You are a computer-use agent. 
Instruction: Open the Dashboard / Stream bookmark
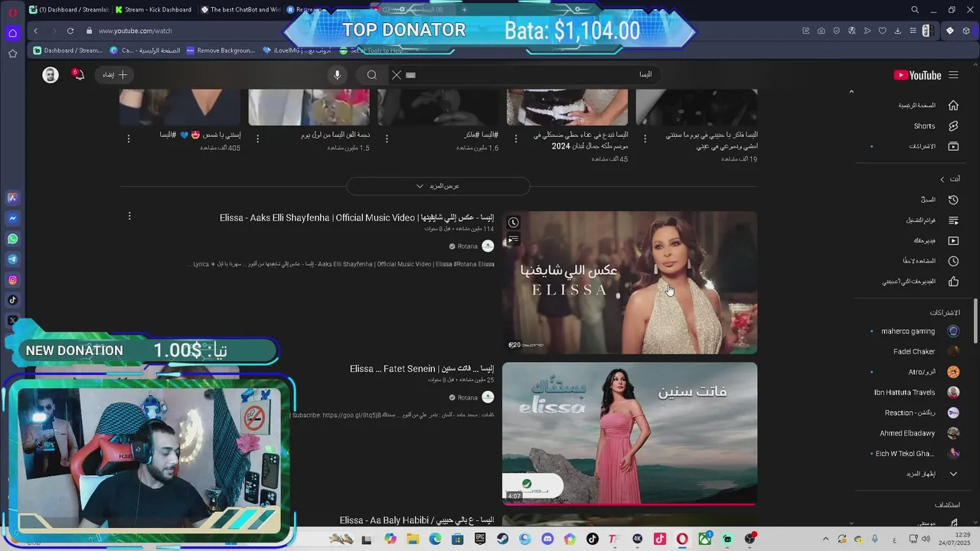click(67, 51)
